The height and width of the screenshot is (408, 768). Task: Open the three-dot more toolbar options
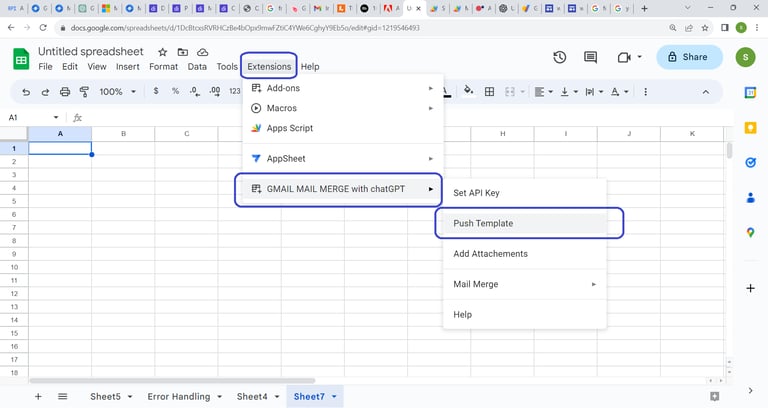point(646,92)
